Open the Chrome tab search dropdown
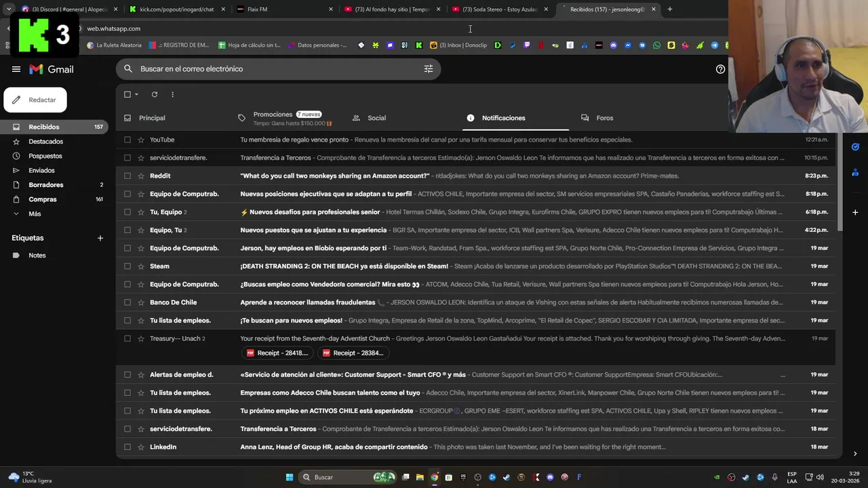This screenshot has height=488, width=868. [9, 9]
